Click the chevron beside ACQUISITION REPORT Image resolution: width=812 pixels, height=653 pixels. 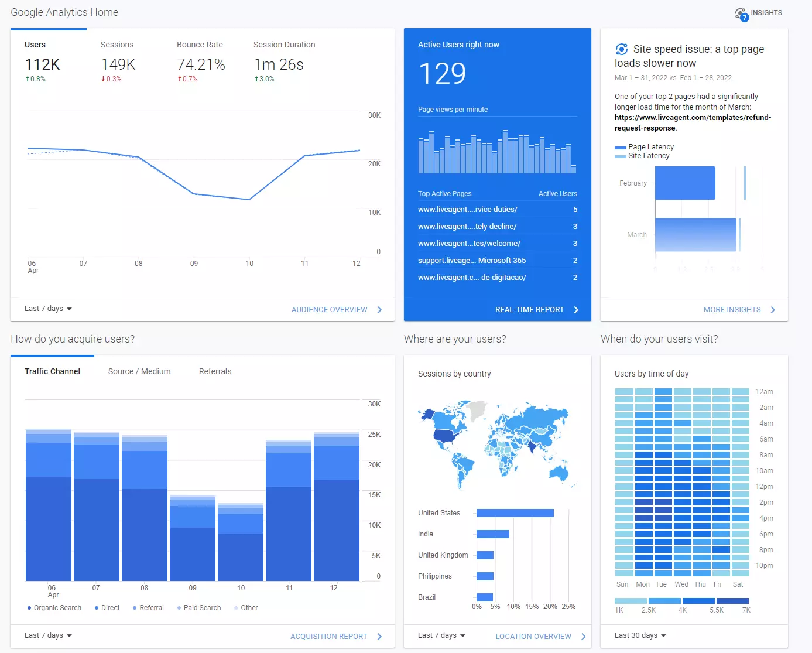click(379, 636)
